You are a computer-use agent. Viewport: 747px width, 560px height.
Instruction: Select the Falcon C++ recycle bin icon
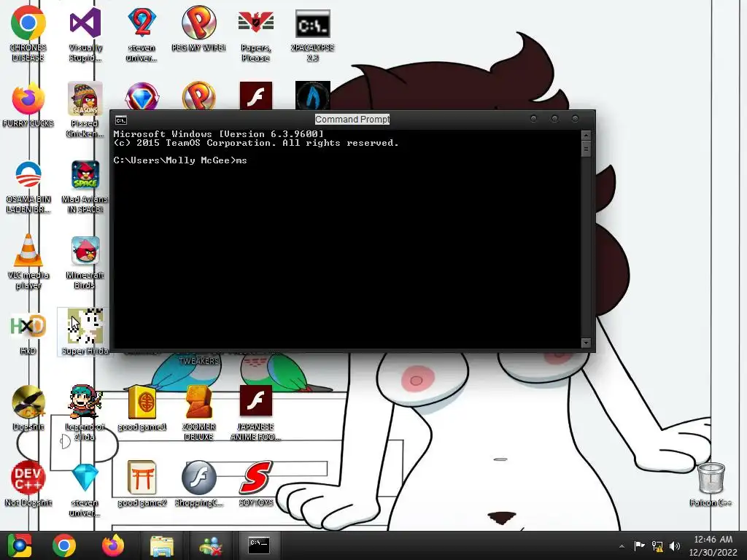(x=711, y=484)
